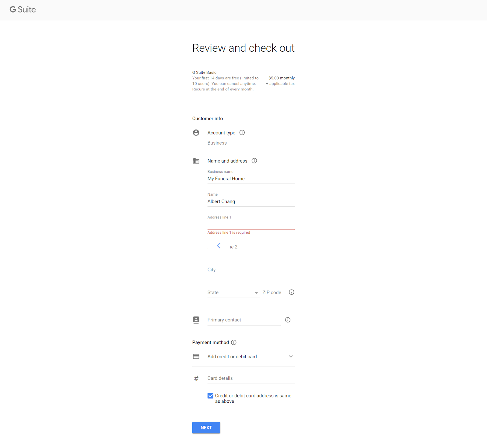Image resolution: width=487 pixels, height=448 pixels.
Task: Focus the ZIP code field
Action: (275, 292)
